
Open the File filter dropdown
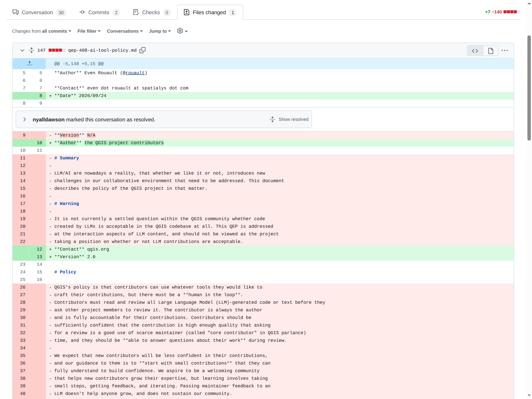89,31
